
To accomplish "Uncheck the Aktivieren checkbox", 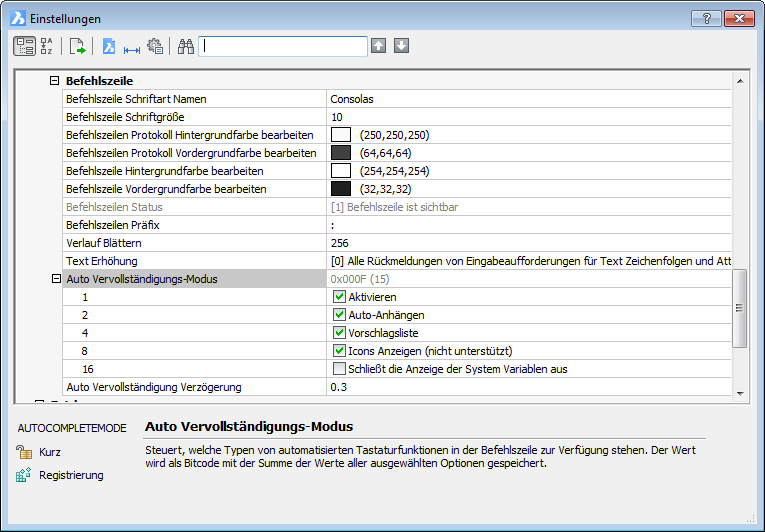I will [x=339, y=297].
